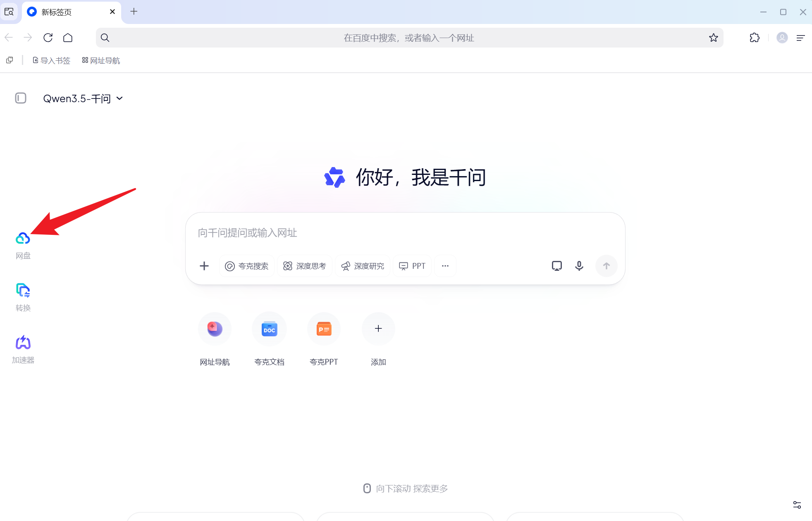Viewport: 812px width, 521px height.
Task: Enable 深度研究 deep research mode
Action: [363, 266]
